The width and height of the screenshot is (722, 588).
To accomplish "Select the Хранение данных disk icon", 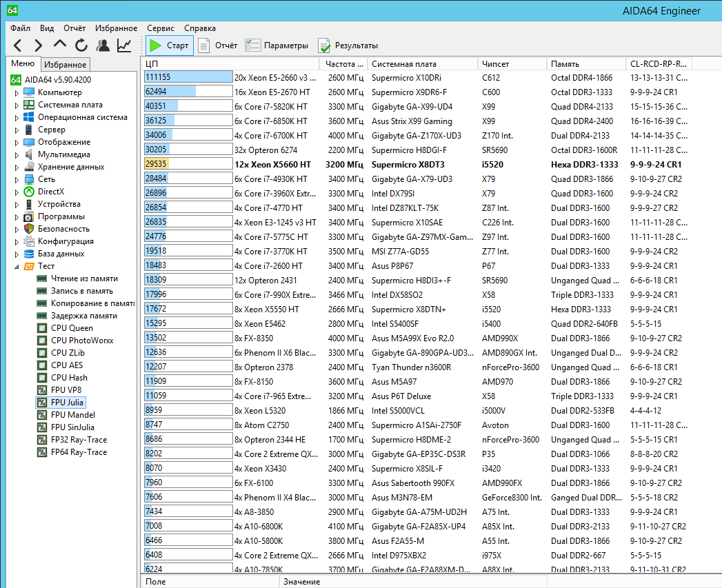I will 29,167.
